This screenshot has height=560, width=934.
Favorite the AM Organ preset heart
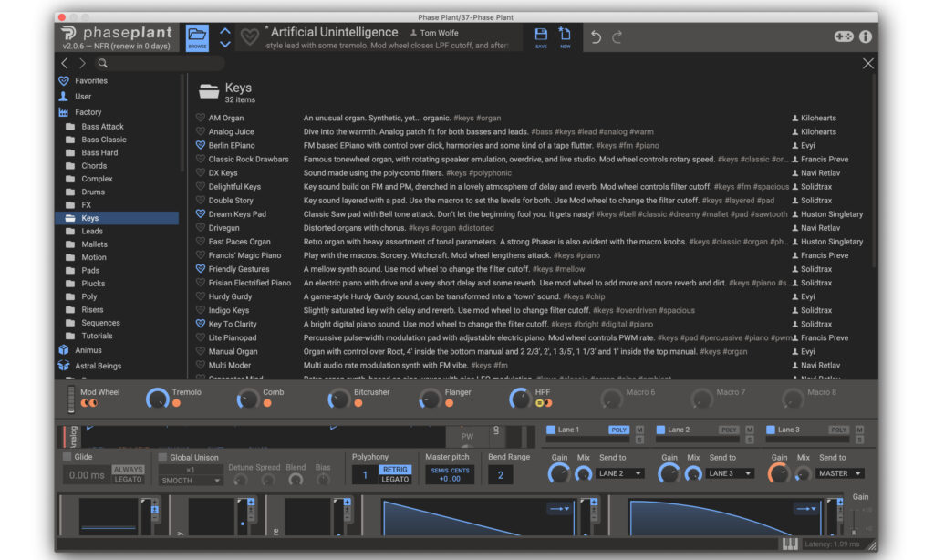pos(200,118)
